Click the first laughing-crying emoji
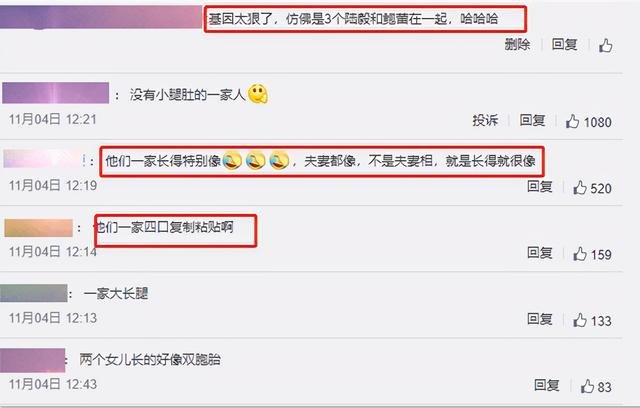The height and width of the screenshot is (408, 640). [232, 160]
